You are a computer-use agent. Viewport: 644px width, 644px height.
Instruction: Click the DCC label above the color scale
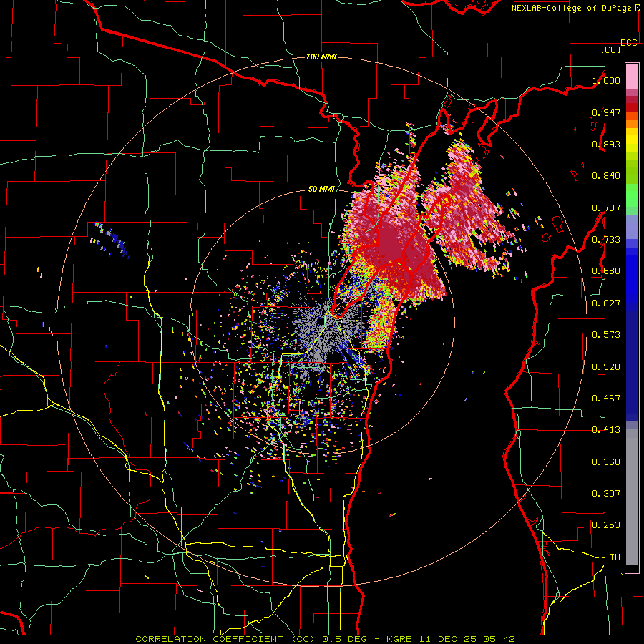[628, 43]
